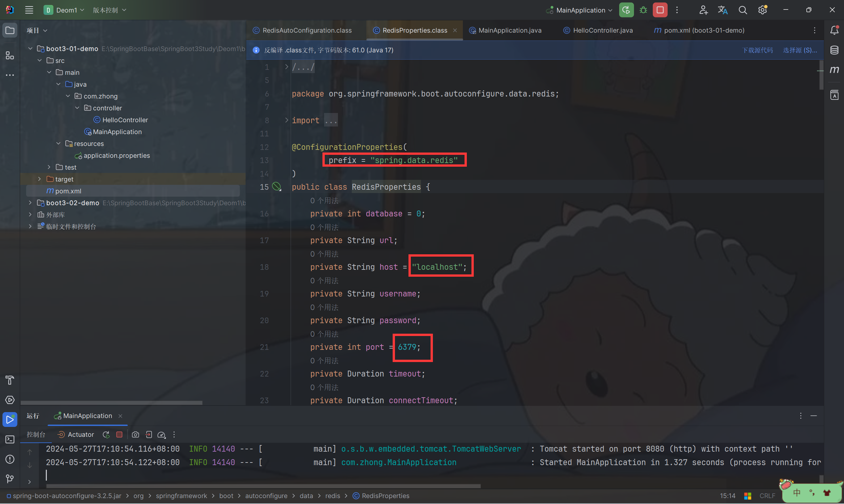Stop the running MainApplication with red square

click(x=660, y=10)
